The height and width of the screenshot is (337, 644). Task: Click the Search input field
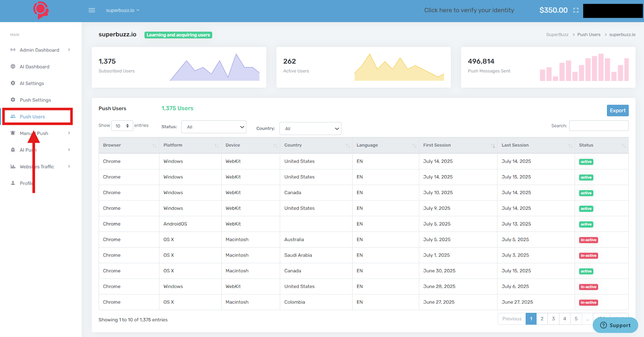(x=599, y=126)
